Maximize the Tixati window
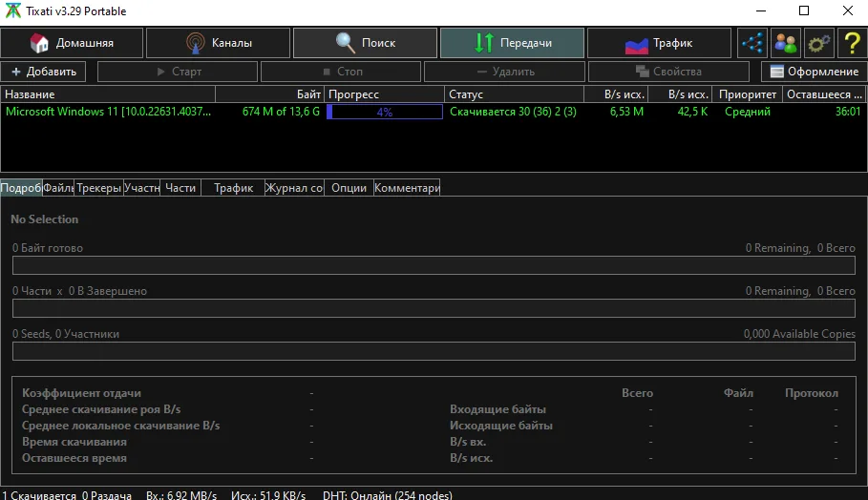868x500 pixels. (804, 10)
